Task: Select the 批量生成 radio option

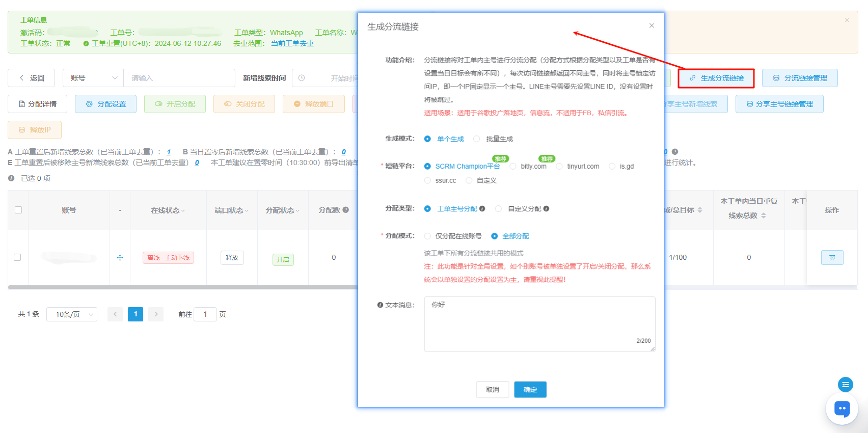Action: coord(477,139)
